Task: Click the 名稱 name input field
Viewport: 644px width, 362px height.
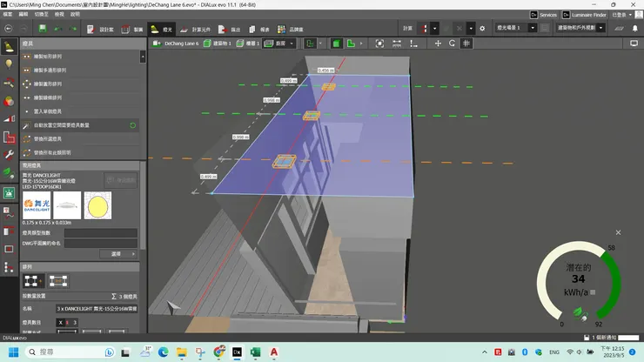Action: pos(96,308)
